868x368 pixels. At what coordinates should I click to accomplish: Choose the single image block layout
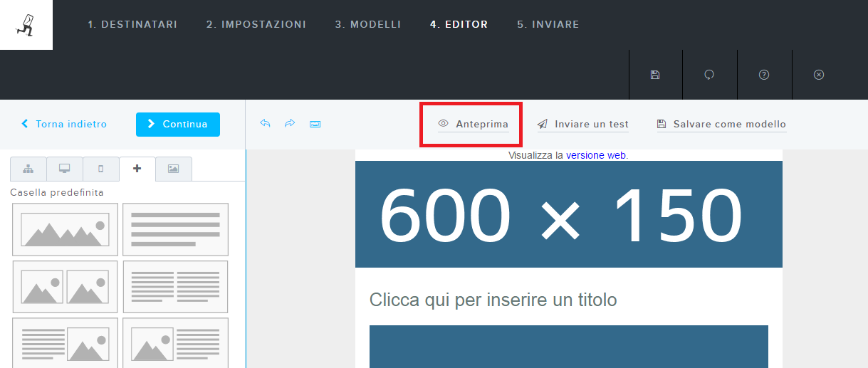(66, 229)
